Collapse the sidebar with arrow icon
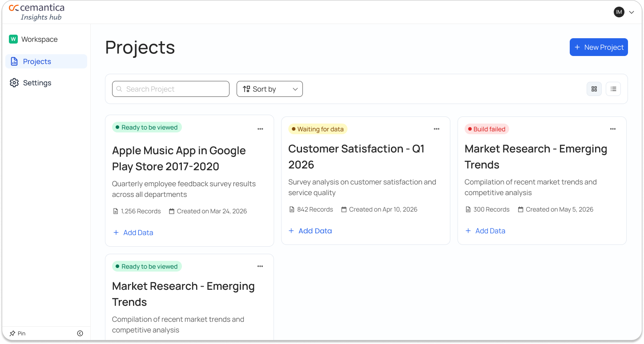Screen dimensions: 644x344 (x=80, y=333)
